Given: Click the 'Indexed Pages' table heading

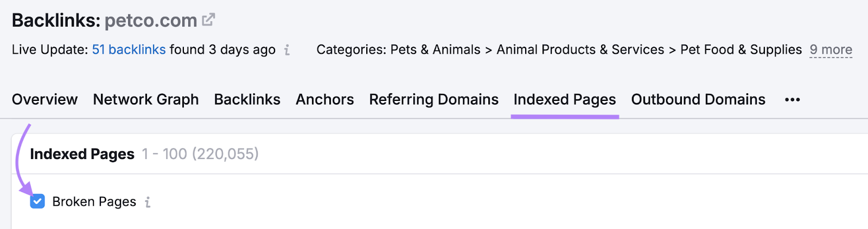Looking at the screenshot, I should coord(82,154).
